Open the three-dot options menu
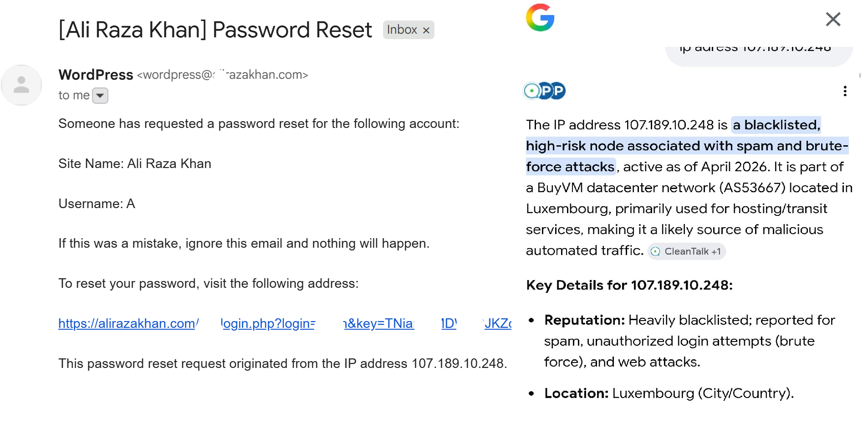868x444 pixels. pos(845,91)
